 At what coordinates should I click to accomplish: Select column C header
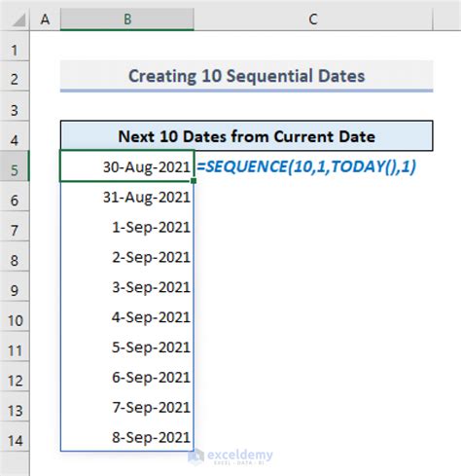tap(313, 19)
